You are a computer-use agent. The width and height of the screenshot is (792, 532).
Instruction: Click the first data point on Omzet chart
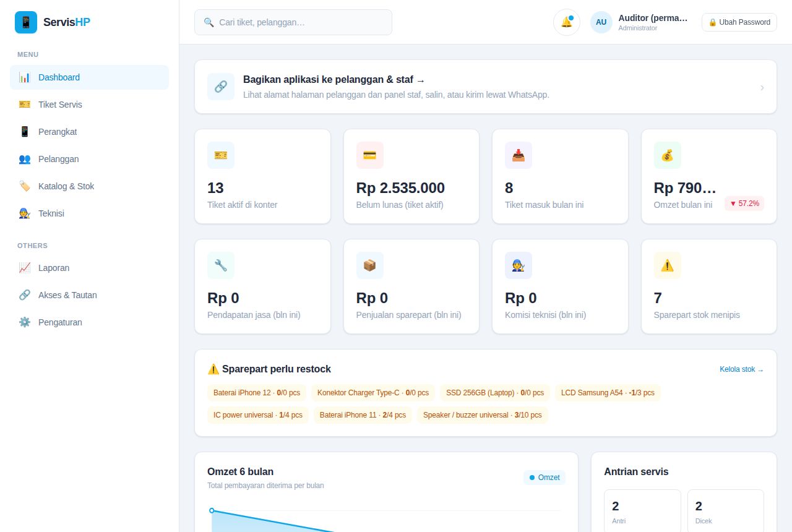212,510
